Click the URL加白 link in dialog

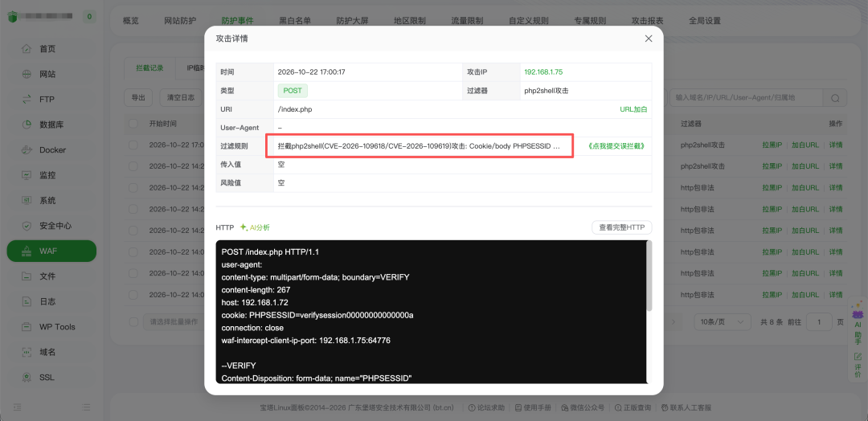633,109
